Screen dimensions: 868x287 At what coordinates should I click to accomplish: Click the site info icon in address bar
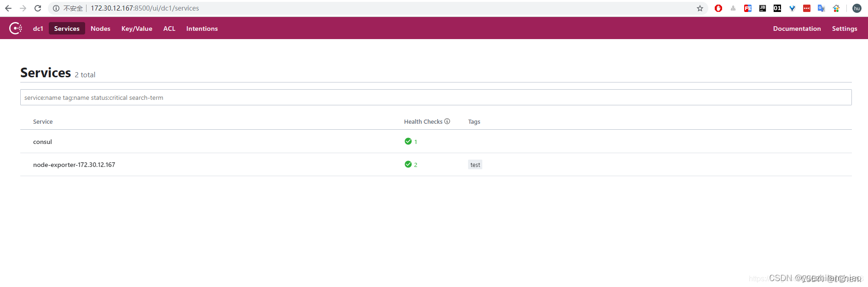56,8
